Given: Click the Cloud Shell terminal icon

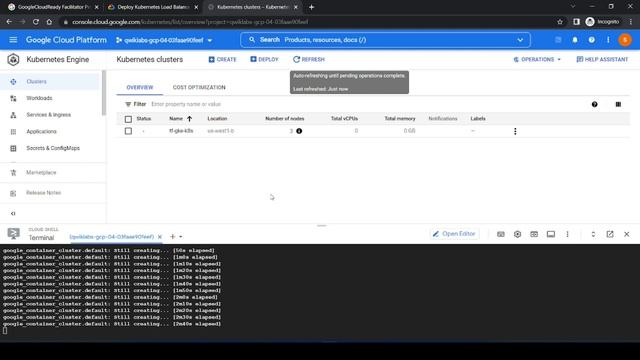Looking at the screenshot, I should coord(13,234).
